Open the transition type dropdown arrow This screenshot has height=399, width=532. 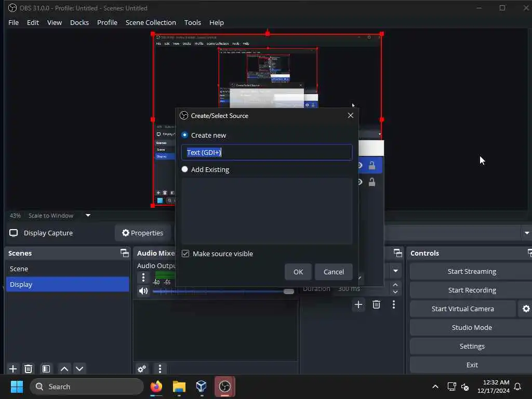pyautogui.click(x=395, y=271)
